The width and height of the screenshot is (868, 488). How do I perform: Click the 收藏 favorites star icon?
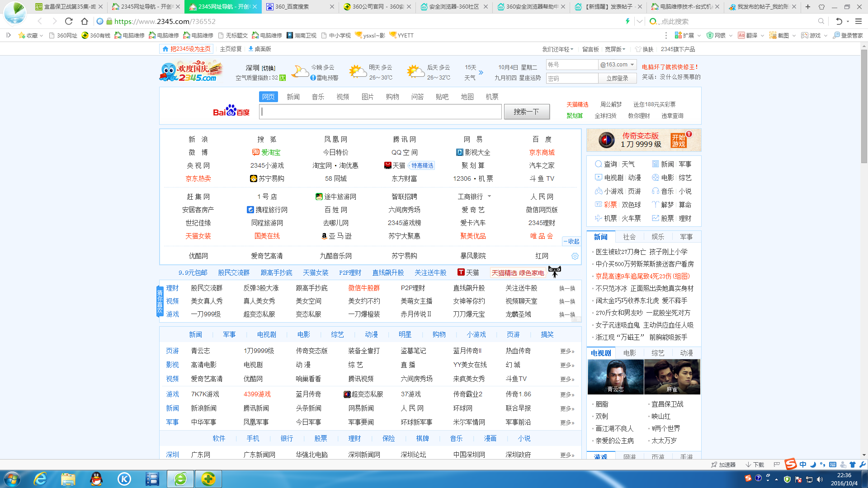pyautogui.click(x=22, y=35)
